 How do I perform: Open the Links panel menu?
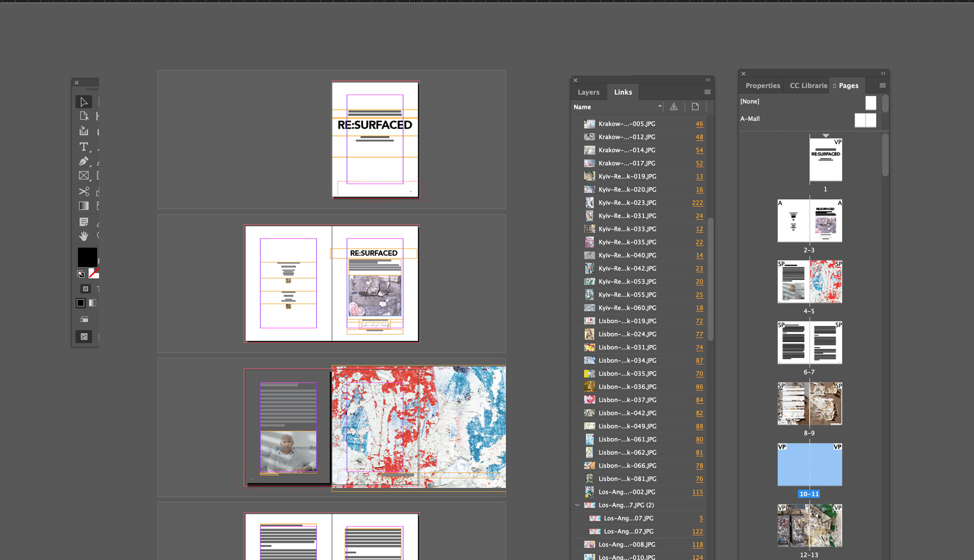click(x=707, y=92)
